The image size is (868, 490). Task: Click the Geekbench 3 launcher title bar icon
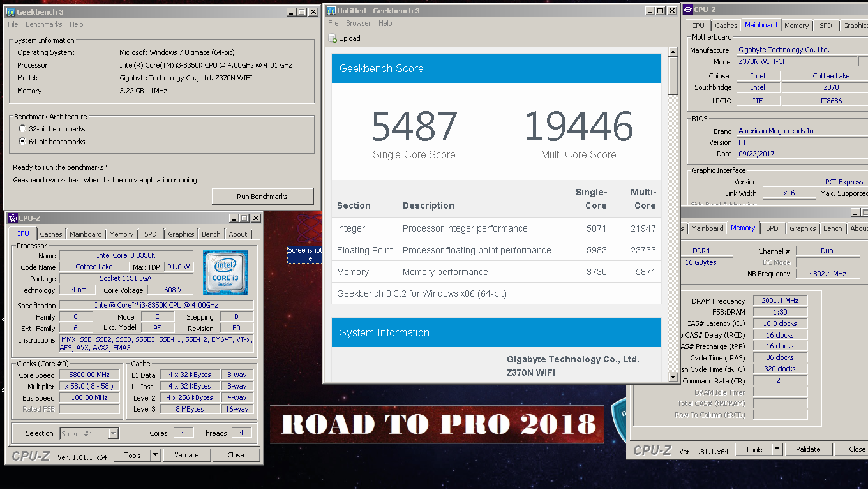(11, 11)
